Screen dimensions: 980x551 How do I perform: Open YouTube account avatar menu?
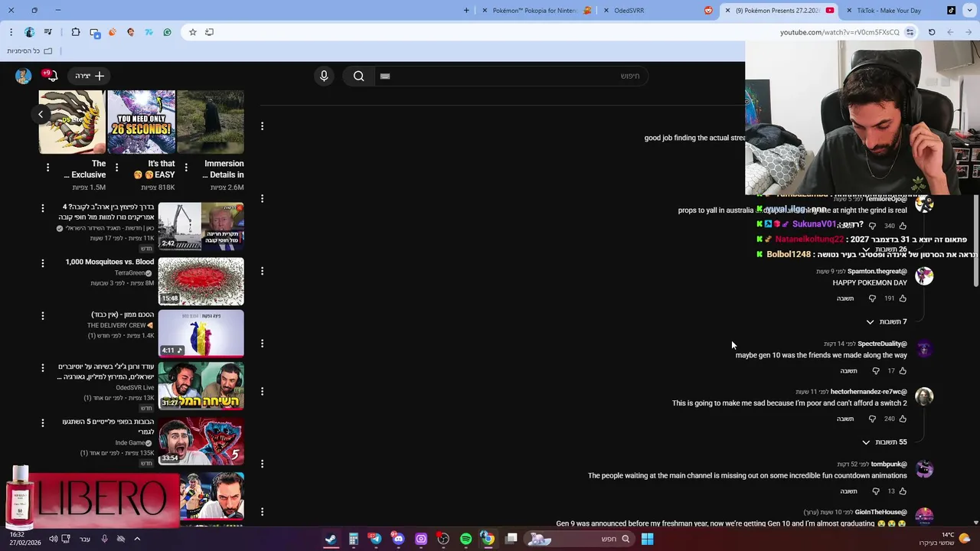pyautogui.click(x=23, y=76)
